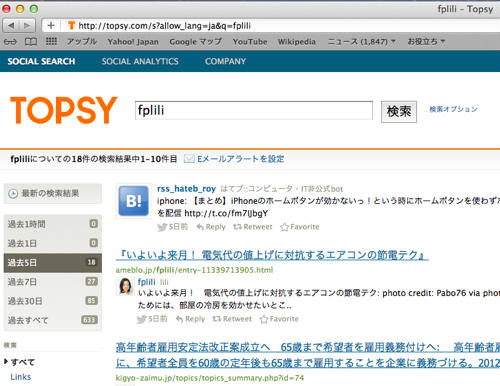This screenshot has height=386, width=500.
Task: Click the Topsy favicon in address bar
Action: pyautogui.click(x=71, y=25)
